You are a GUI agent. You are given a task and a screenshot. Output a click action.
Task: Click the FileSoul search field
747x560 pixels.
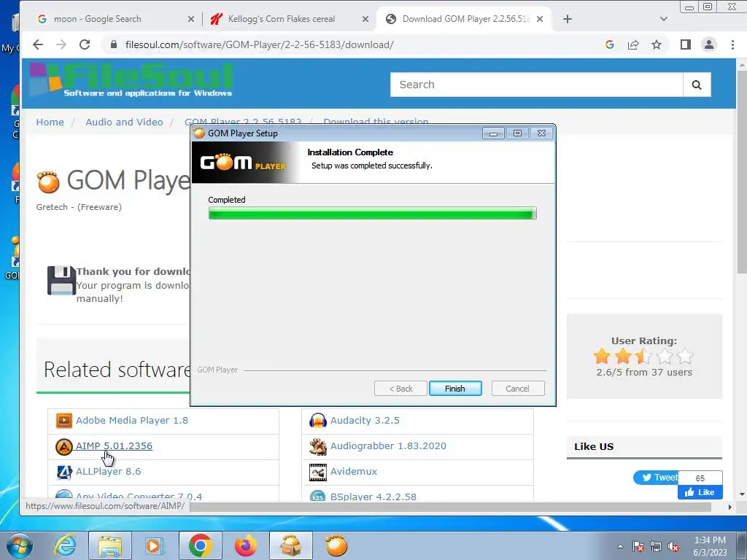point(536,85)
